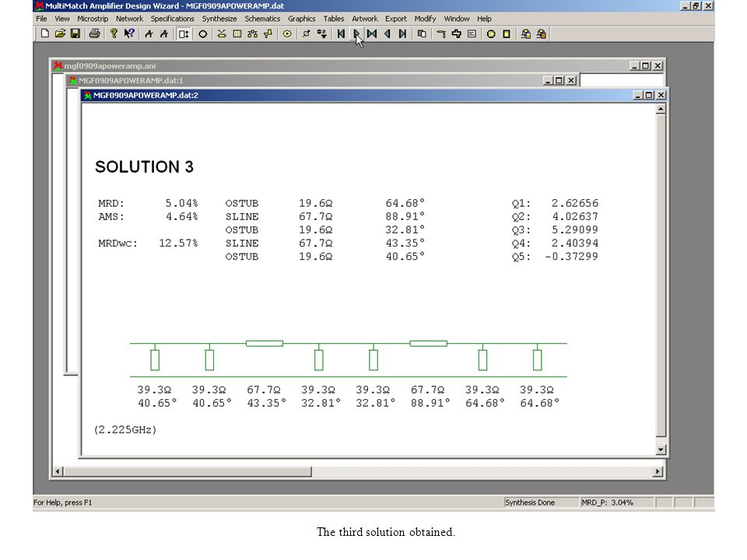Viewport: 747px width, 560px height.
Task: Open the Artwork menu
Action: (364, 19)
